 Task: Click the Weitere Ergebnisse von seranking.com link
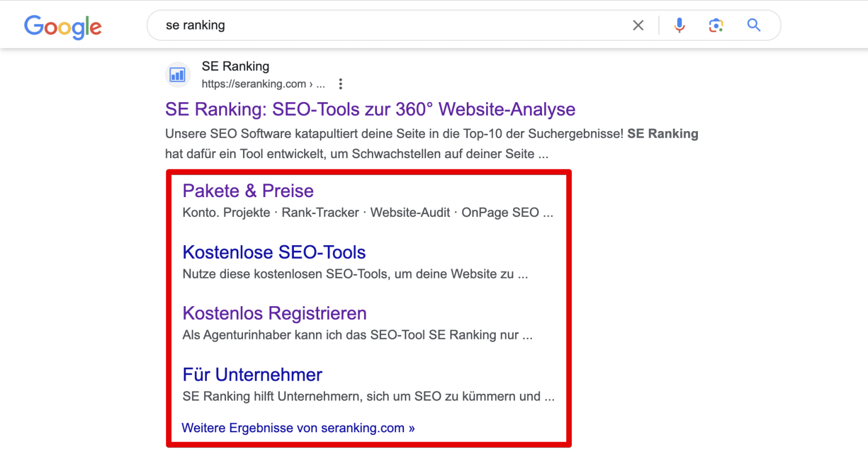tap(298, 428)
